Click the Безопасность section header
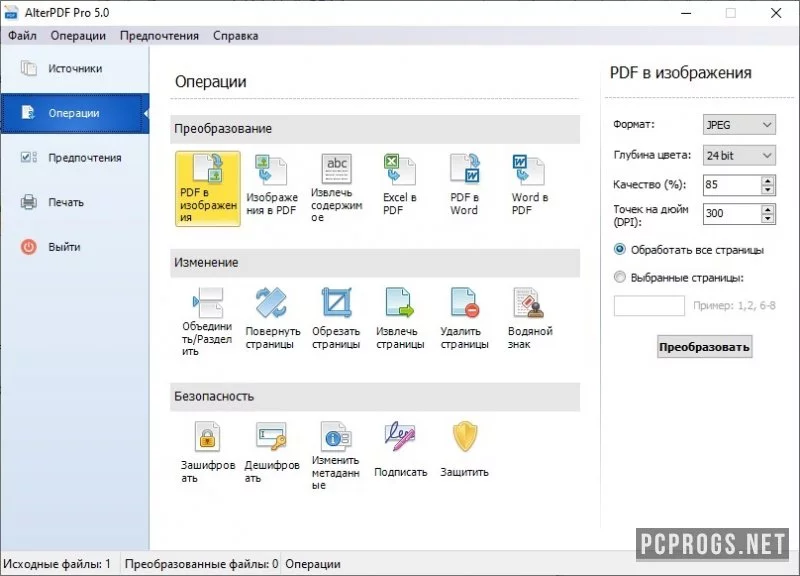 tap(375, 396)
